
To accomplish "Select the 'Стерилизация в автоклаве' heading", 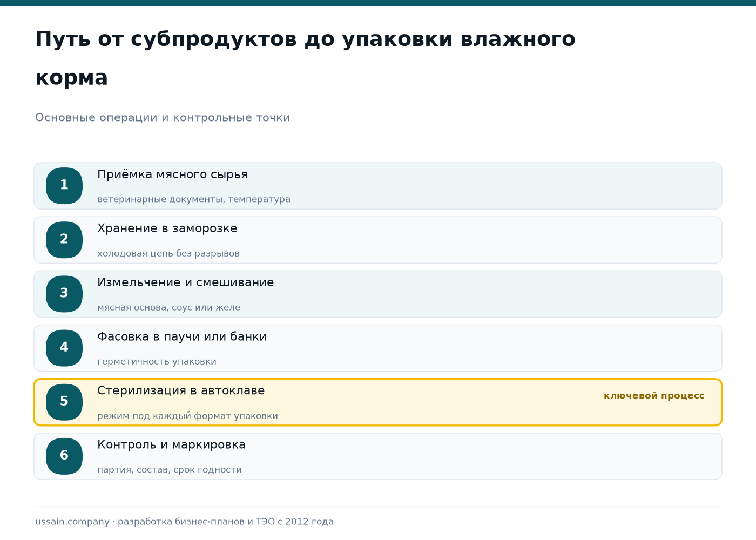I will pyautogui.click(x=181, y=390).
